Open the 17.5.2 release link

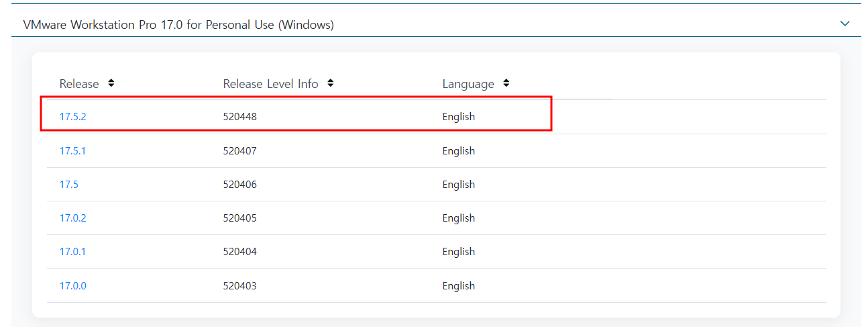coord(72,117)
